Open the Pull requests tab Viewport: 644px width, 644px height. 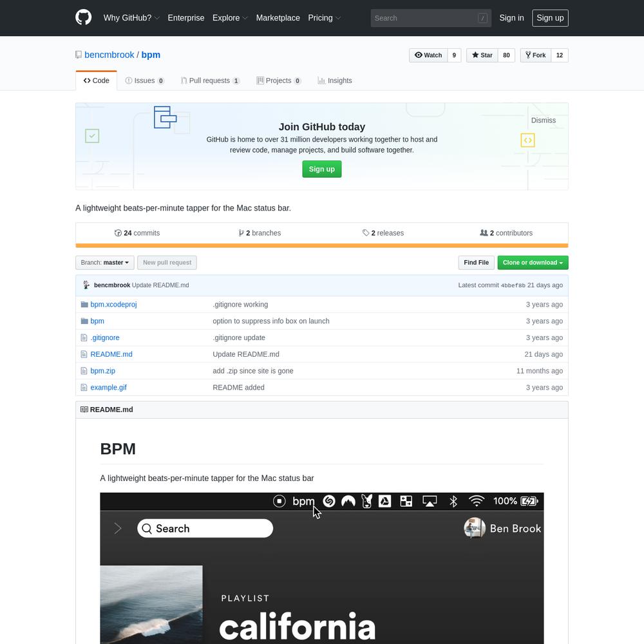tap(210, 80)
